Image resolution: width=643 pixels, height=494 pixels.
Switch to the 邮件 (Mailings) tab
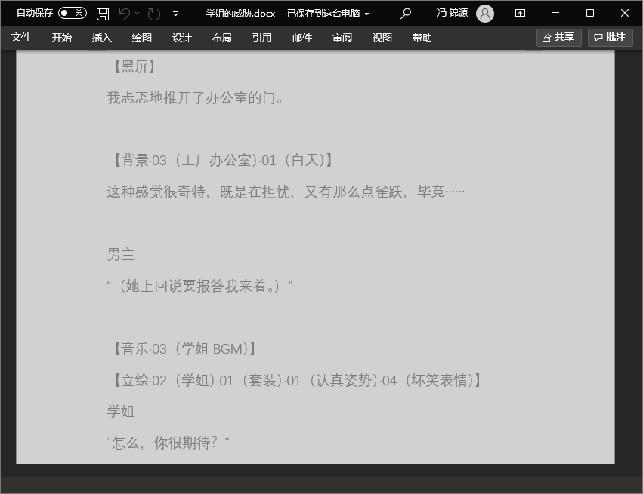(302, 38)
